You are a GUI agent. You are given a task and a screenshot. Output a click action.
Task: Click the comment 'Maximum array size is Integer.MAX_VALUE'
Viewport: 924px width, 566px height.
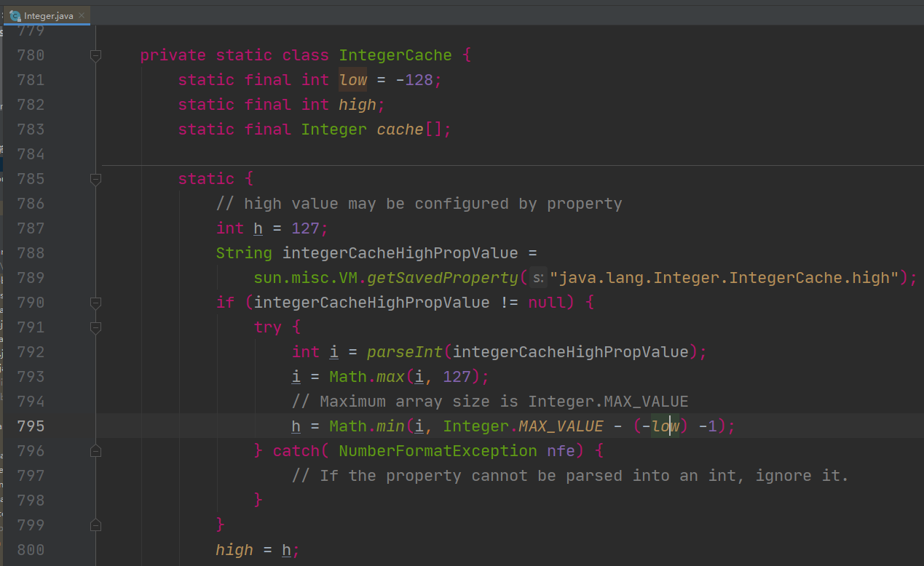pyautogui.click(x=490, y=402)
